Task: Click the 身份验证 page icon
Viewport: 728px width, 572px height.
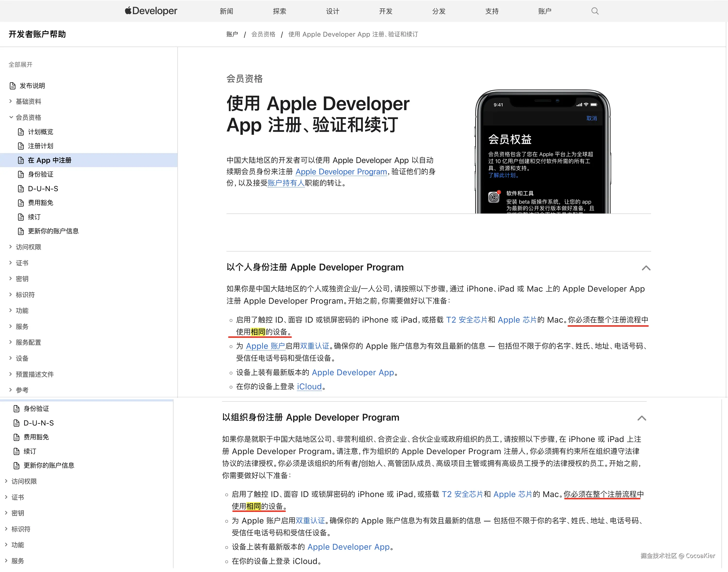Action: (21, 174)
